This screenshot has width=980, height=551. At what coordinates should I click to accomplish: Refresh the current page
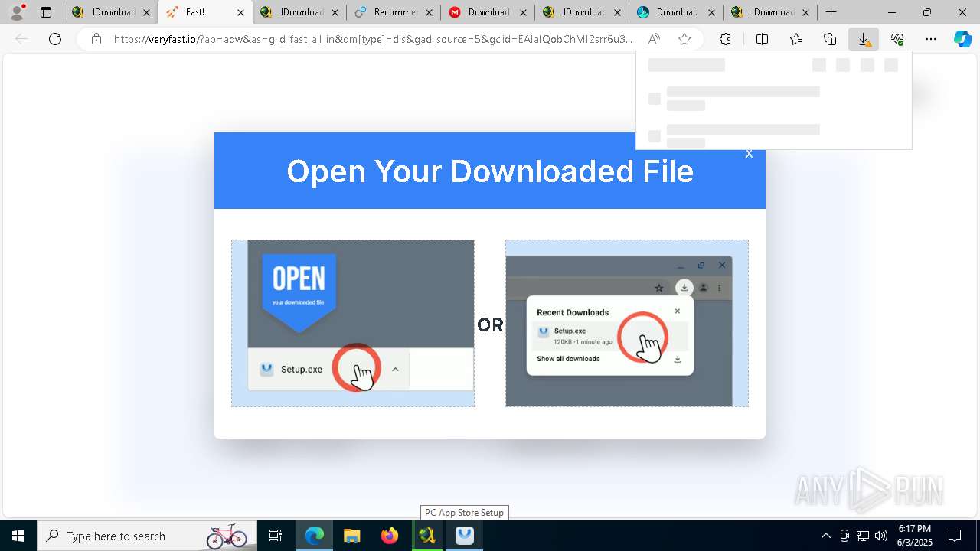click(55, 39)
